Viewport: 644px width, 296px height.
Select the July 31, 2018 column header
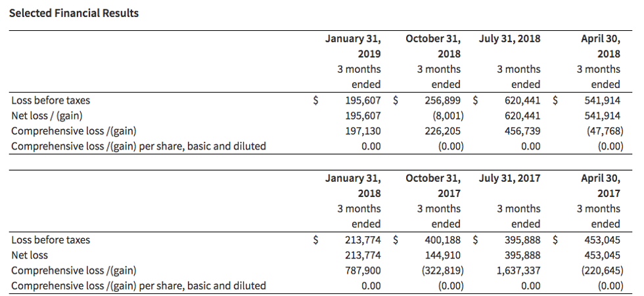509,39
